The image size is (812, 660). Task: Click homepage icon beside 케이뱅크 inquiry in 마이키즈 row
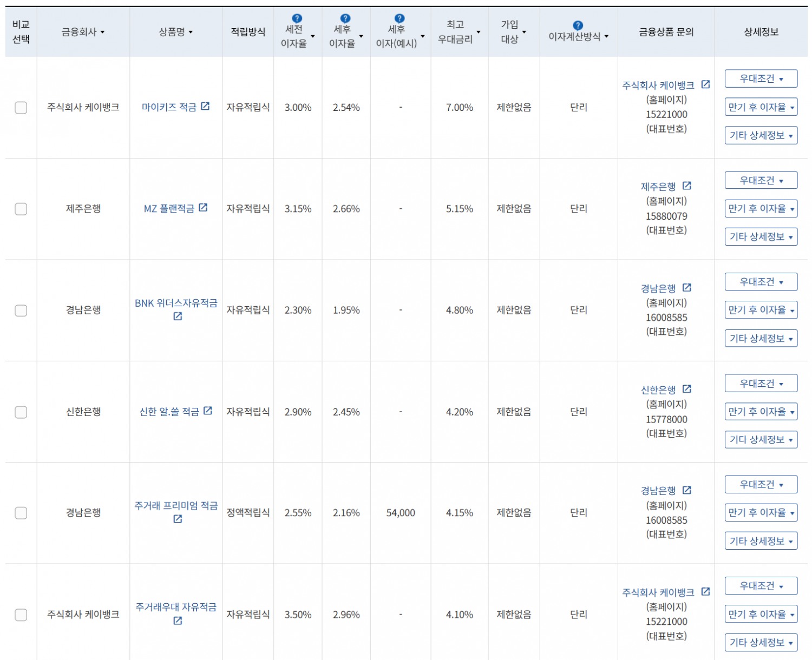[x=705, y=84]
